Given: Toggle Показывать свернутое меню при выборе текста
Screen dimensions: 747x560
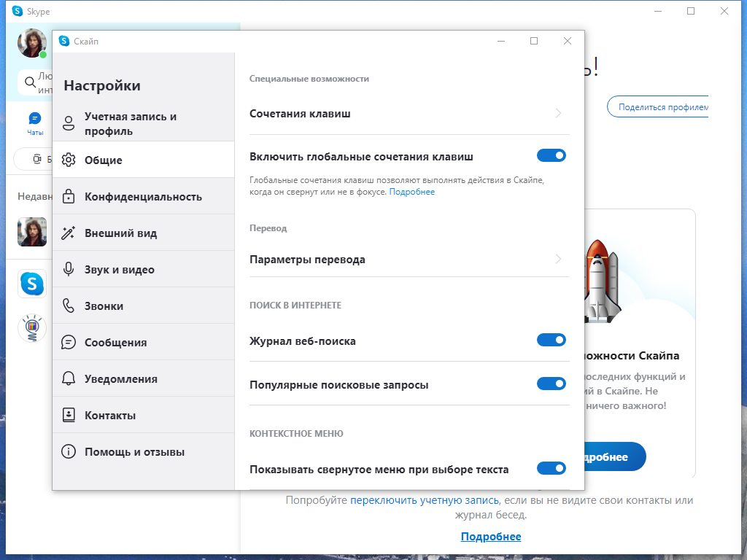Looking at the screenshot, I should [551, 469].
